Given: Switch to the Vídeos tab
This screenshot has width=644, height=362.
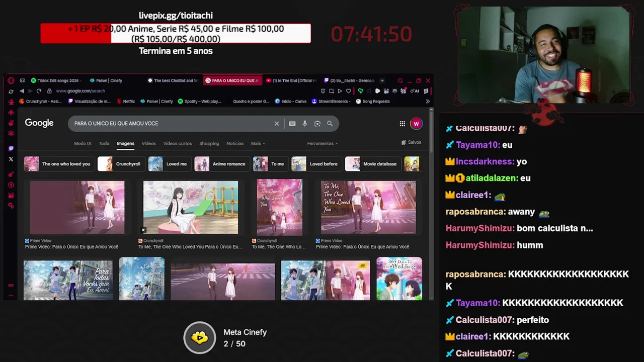Looking at the screenshot, I should point(149,144).
